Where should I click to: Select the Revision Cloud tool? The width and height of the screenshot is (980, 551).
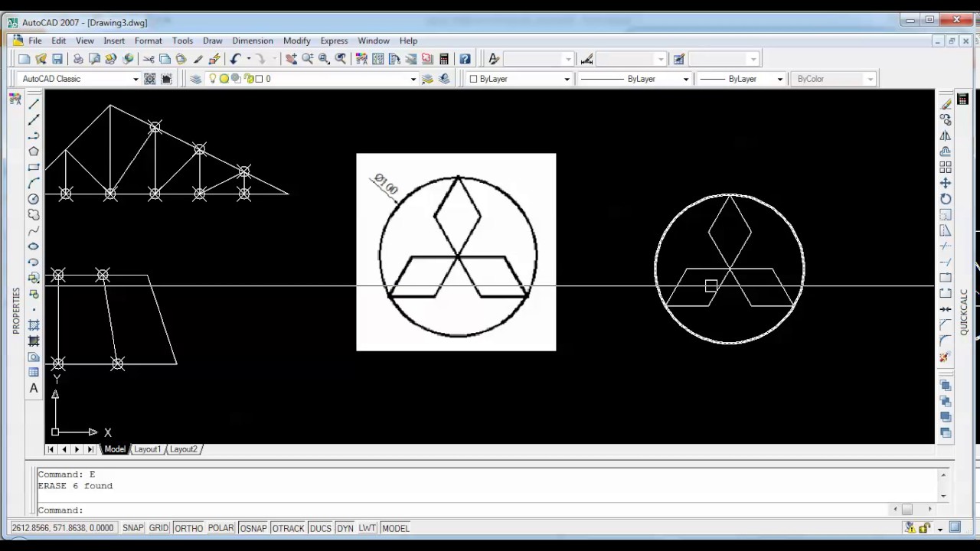tap(34, 214)
